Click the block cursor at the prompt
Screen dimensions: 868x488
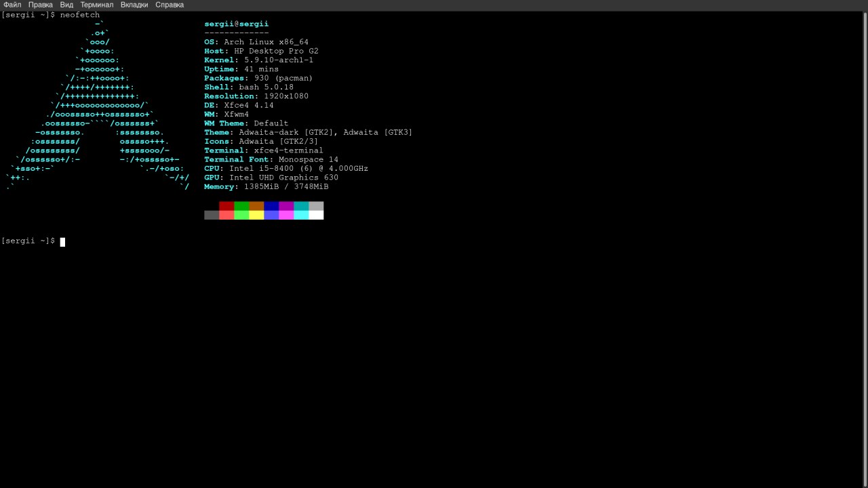[62, 242]
